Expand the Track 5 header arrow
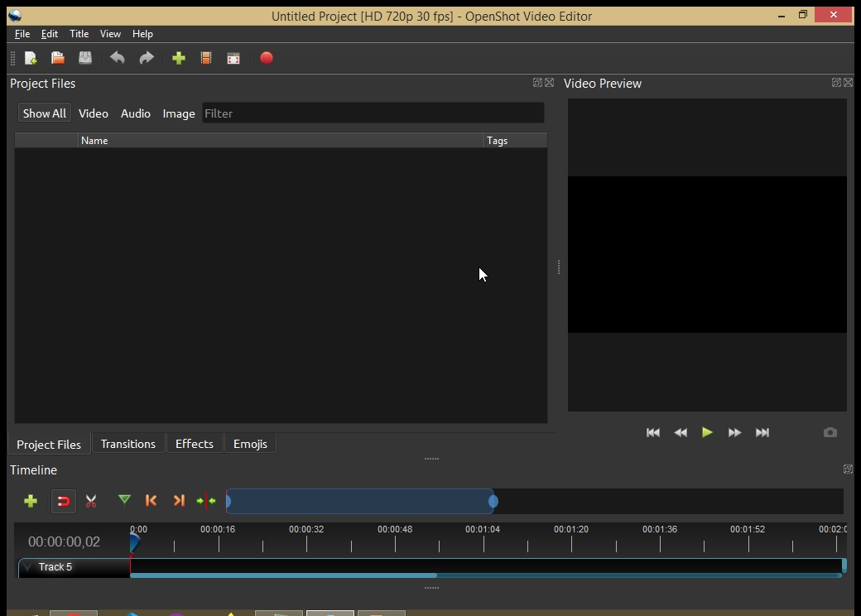The width and height of the screenshot is (861, 616). click(28, 566)
